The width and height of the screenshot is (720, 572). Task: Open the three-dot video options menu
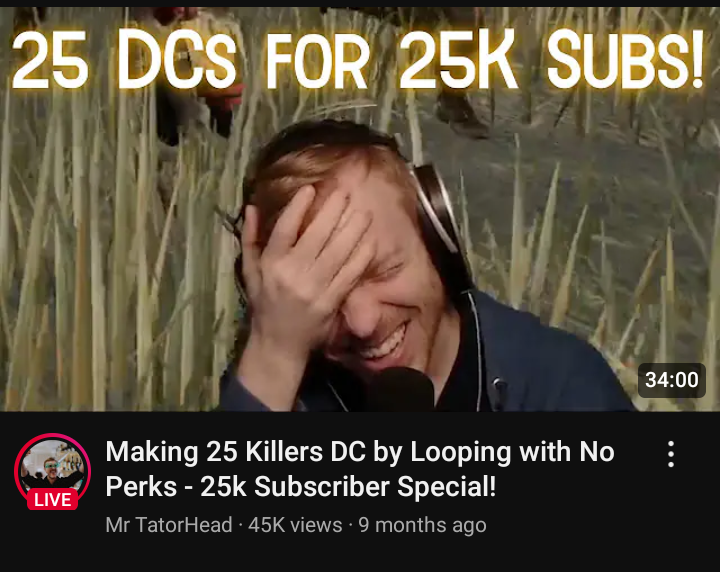[671, 454]
